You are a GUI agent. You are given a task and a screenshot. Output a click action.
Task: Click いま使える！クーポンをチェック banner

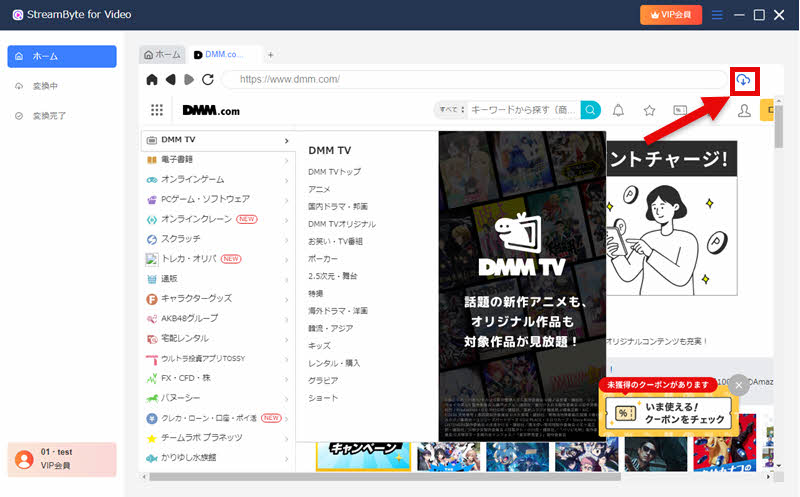[x=669, y=413]
